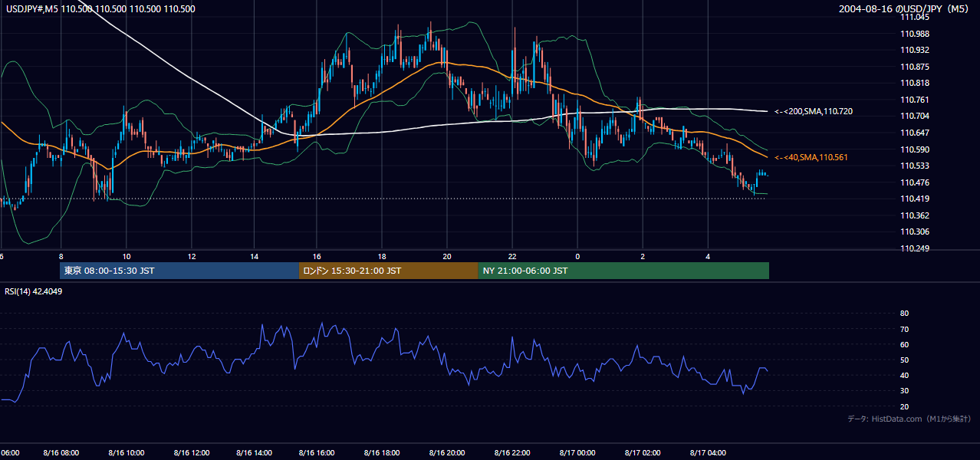Click the 8/16 16:00 time label
980x460 pixels.
318,453
